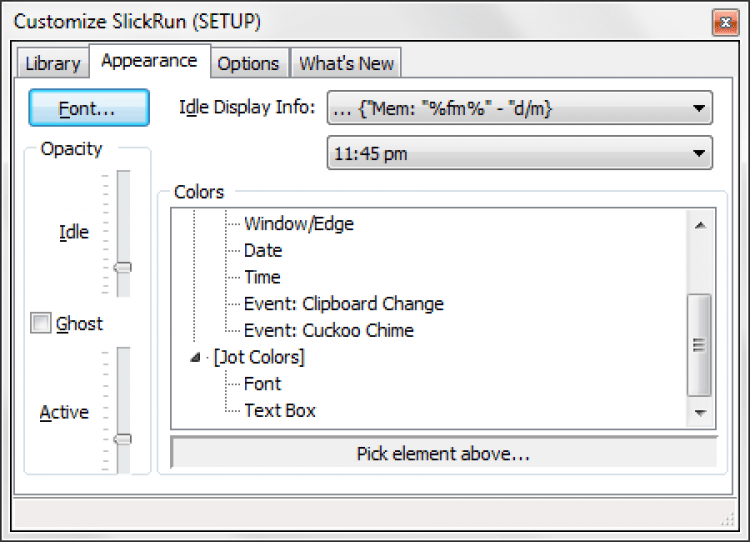This screenshot has width=750, height=542.
Task: Select Window/Edge in the Colors tree
Action: point(299,224)
